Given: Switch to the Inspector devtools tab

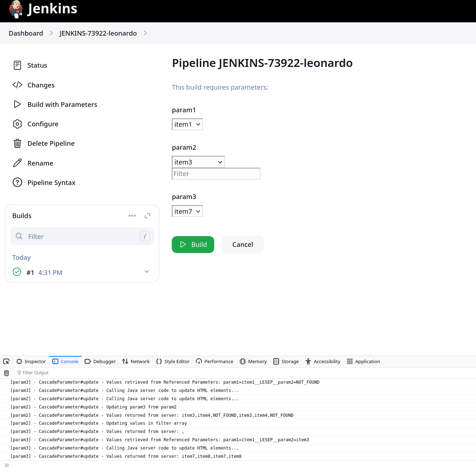Looking at the screenshot, I should pyautogui.click(x=31, y=361).
